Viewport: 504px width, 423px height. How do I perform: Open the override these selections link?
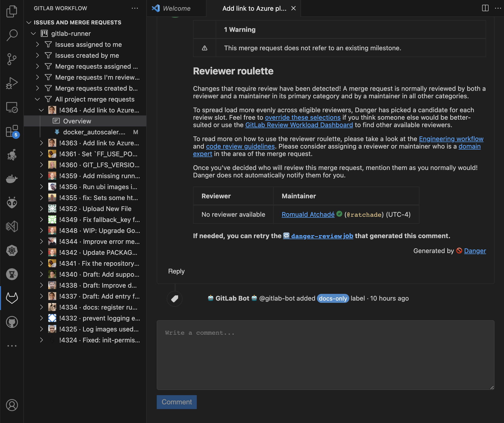(x=302, y=117)
